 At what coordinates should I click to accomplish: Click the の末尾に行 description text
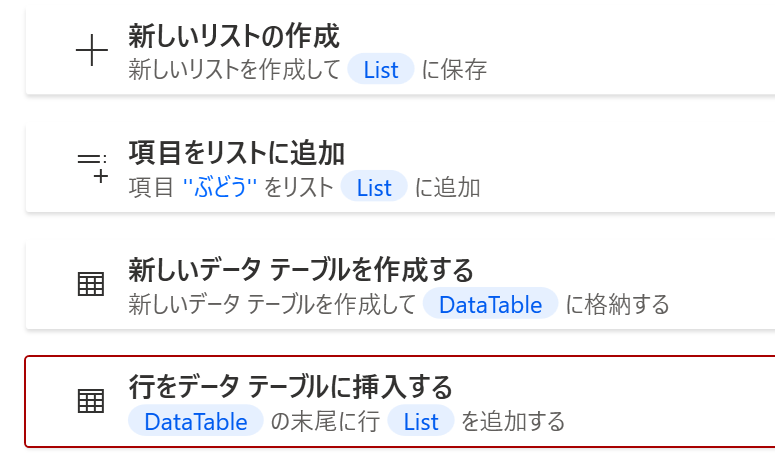pos(325,421)
